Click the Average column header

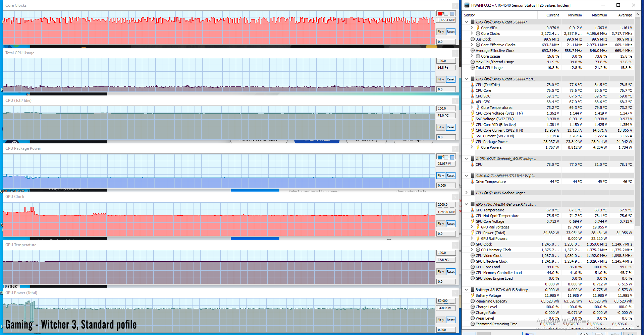pyautogui.click(x=625, y=15)
